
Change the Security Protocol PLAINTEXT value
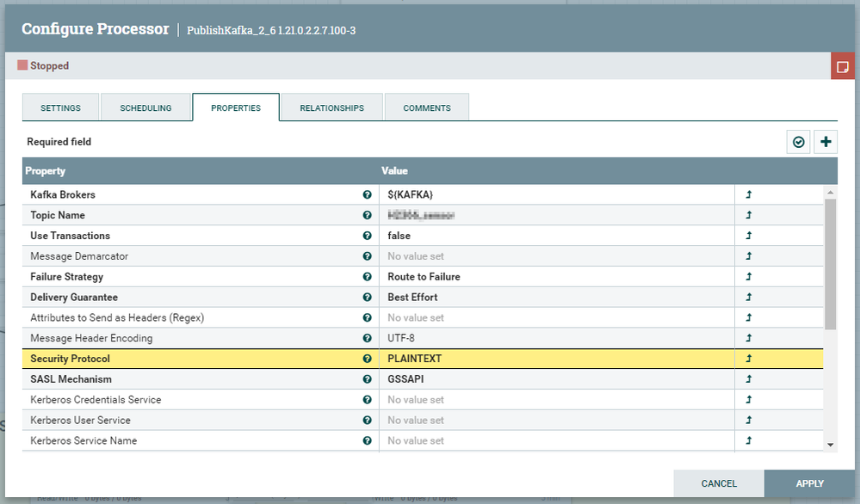click(557, 359)
